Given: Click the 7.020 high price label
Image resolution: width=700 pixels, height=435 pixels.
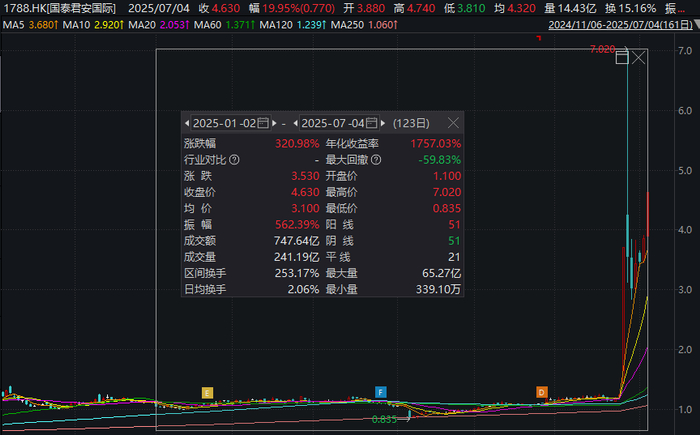Looking at the screenshot, I should pos(602,49).
